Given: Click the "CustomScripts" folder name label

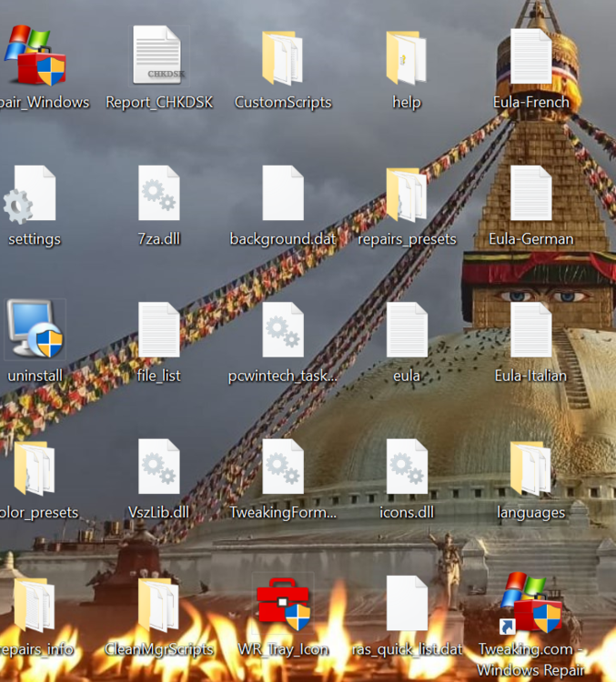Looking at the screenshot, I should [x=283, y=103].
